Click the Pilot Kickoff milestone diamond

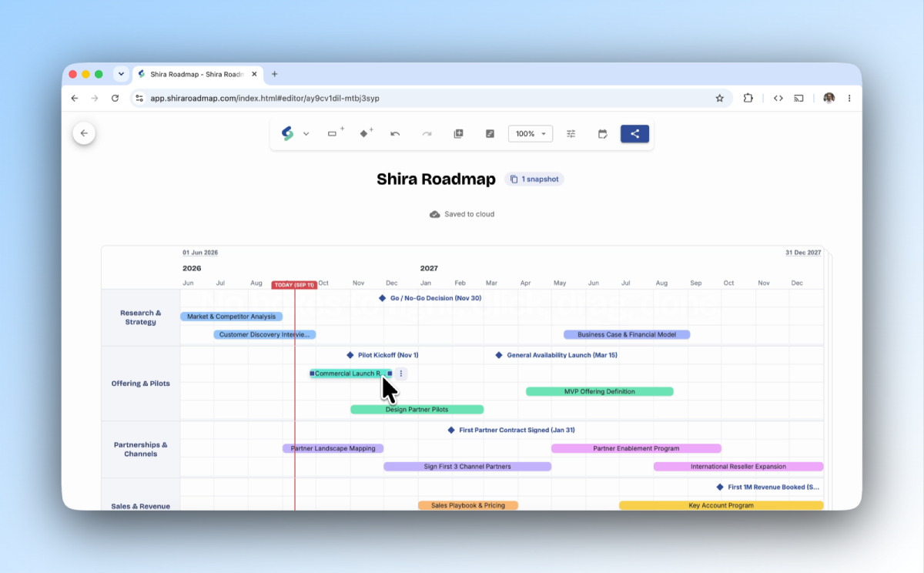point(350,355)
